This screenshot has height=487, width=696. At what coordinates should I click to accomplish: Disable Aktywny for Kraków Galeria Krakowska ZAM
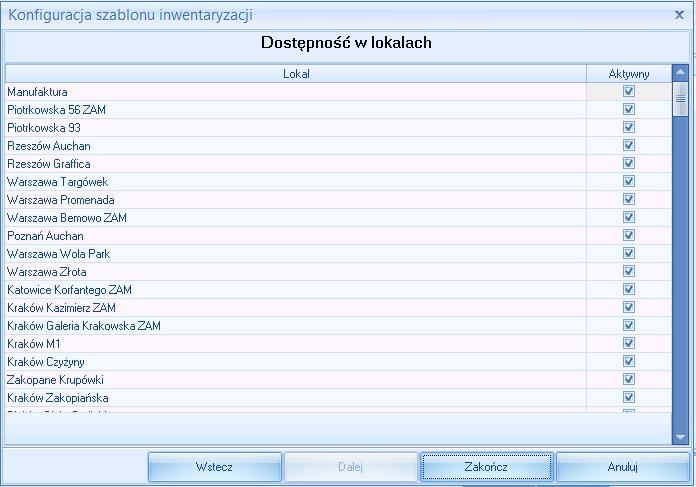click(629, 325)
